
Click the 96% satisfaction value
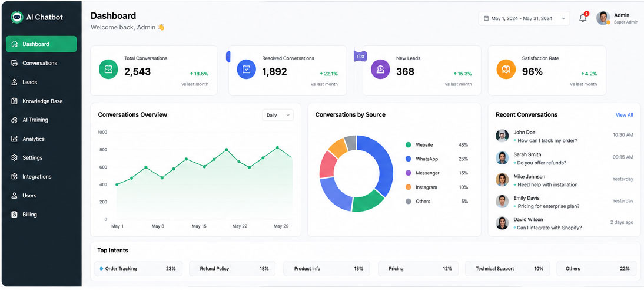tap(532, 71)
